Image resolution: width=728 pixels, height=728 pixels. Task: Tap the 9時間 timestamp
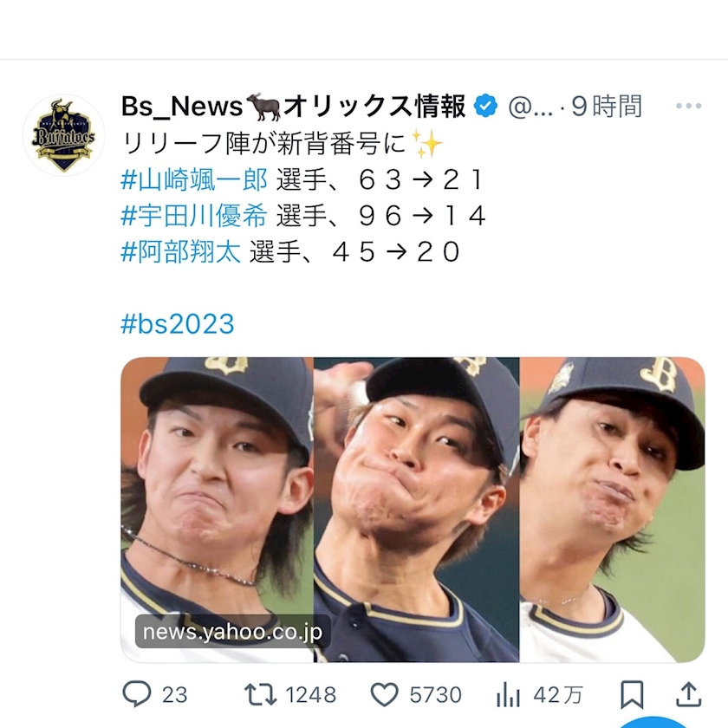coord(607,107)
